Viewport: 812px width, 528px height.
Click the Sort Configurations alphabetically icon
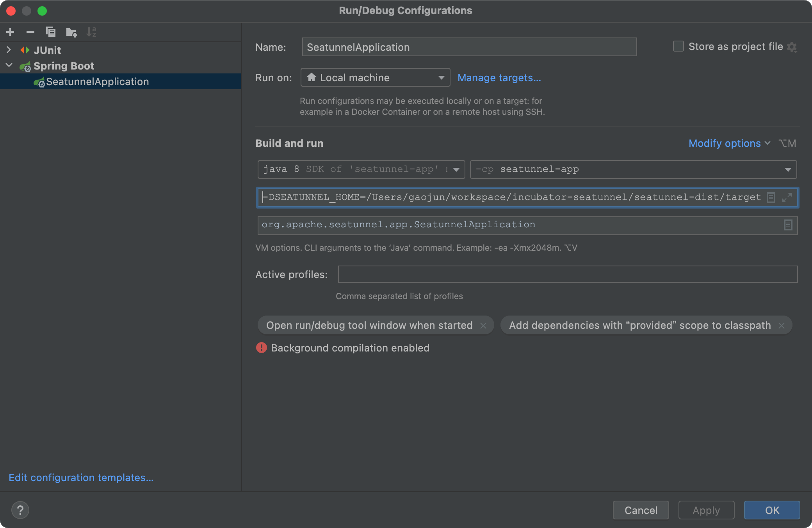91,32
